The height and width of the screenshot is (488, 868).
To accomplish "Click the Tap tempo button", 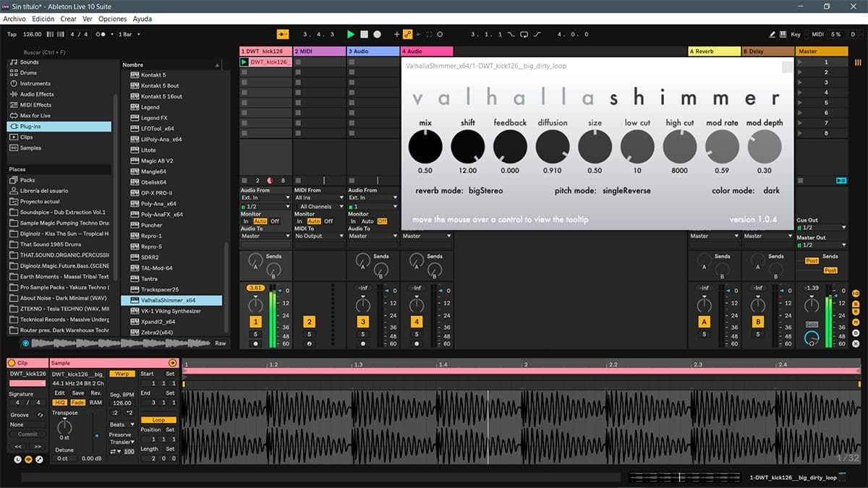I will pyautogui.click(x=12, y=34).
